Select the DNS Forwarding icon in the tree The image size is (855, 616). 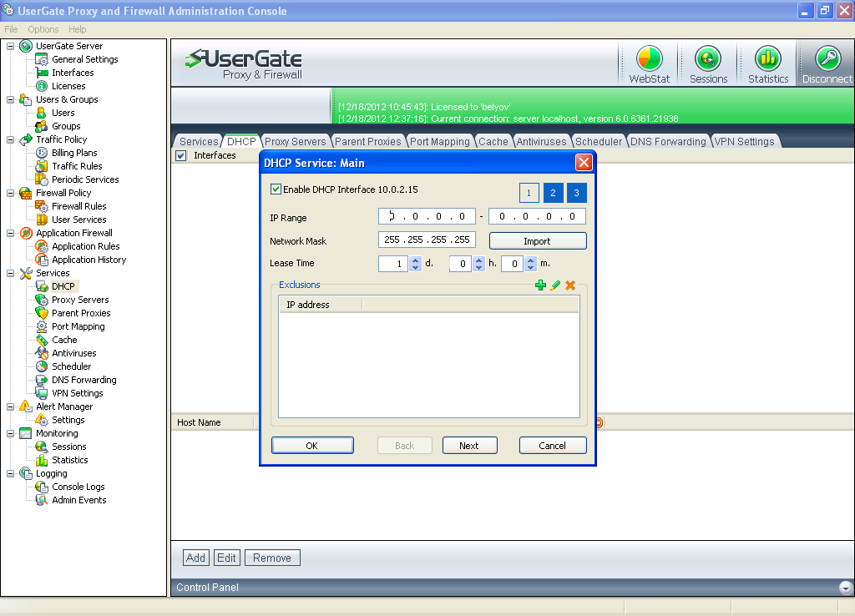point(42,380)
